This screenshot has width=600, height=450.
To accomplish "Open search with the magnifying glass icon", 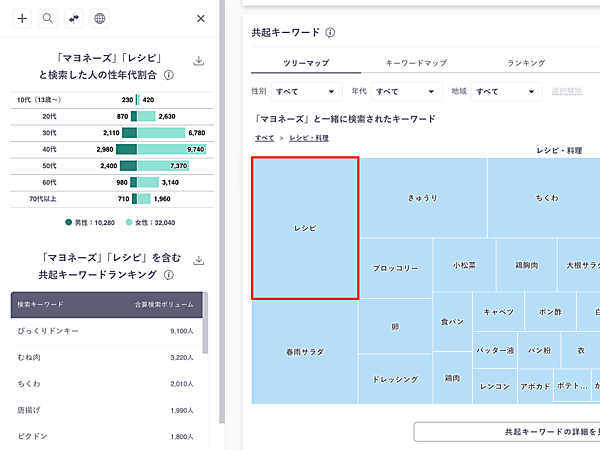I will [48, 18].
